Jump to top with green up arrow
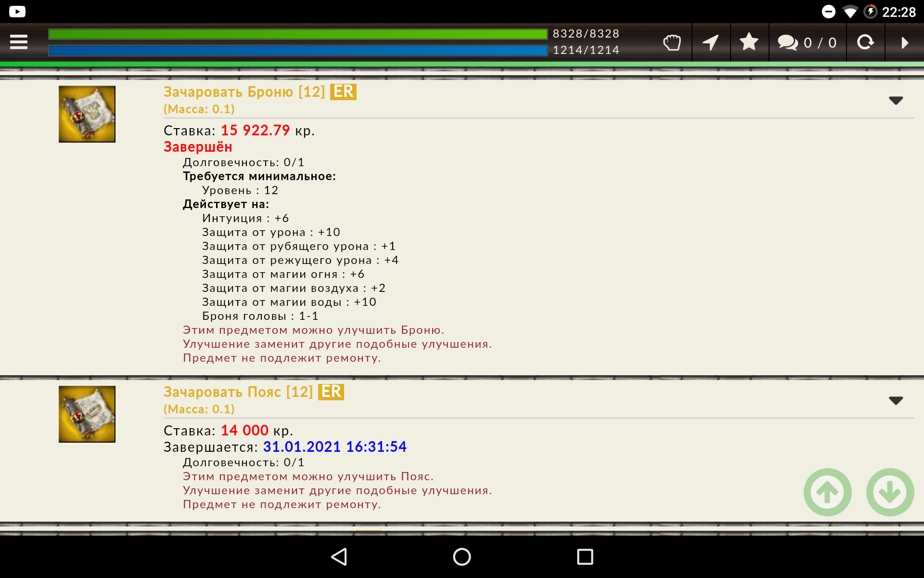924x578 pixels. pos(828,492)
